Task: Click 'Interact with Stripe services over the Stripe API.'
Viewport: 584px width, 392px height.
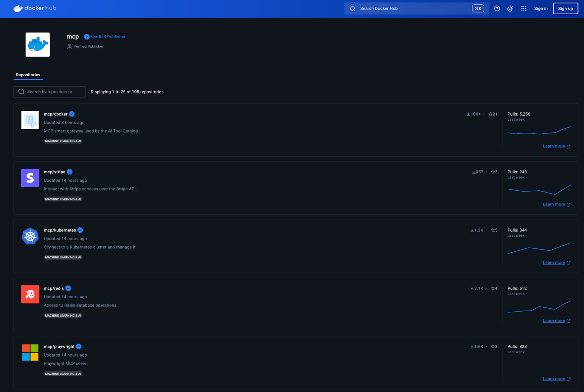Action: coord(90,189)
